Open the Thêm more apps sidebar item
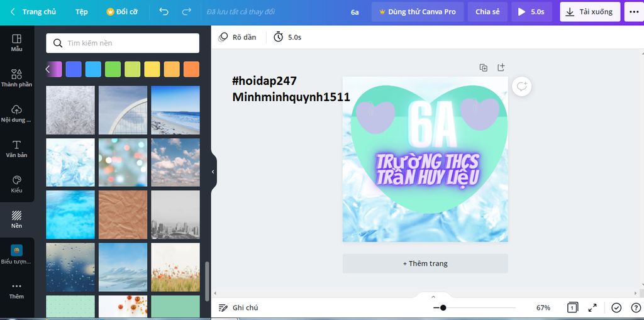This screenshot has height=320, width=644. (17, 290)
